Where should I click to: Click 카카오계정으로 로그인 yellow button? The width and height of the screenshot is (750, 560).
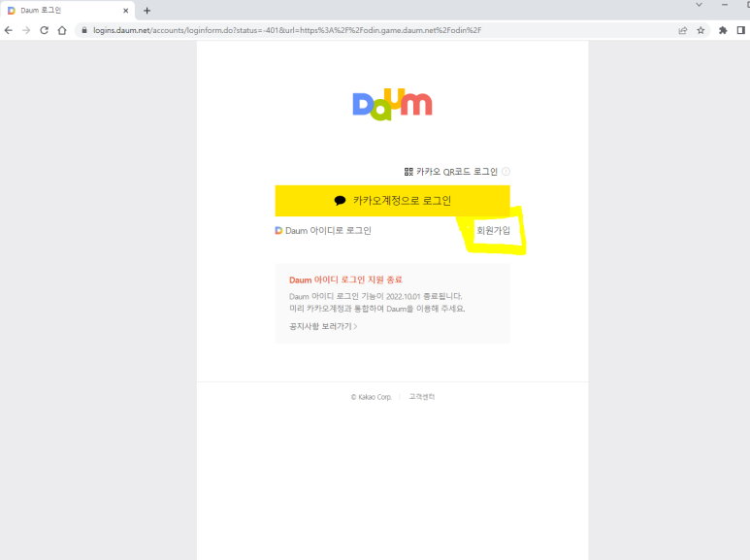tap(392, 201)
